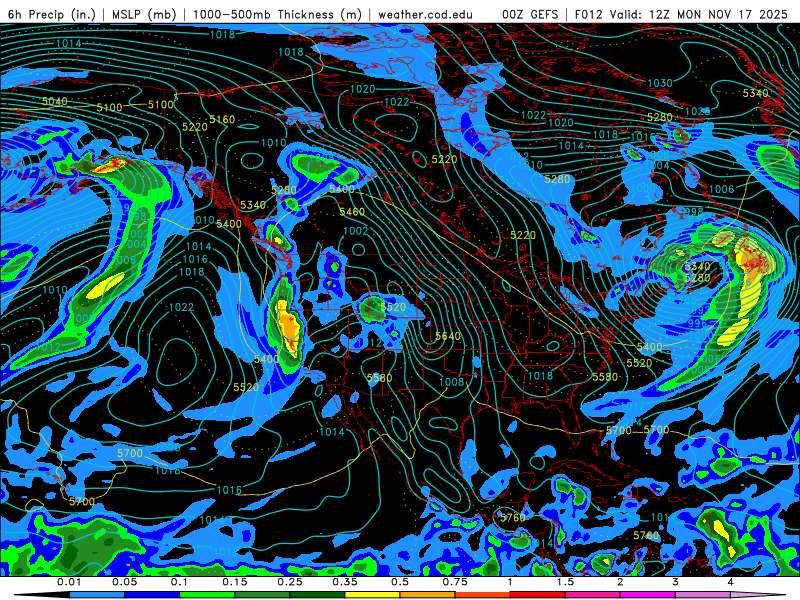800x600 pixels.
Task: Click the '1000-500mb Thickness (m)' header label
Action: coord(277,14)
